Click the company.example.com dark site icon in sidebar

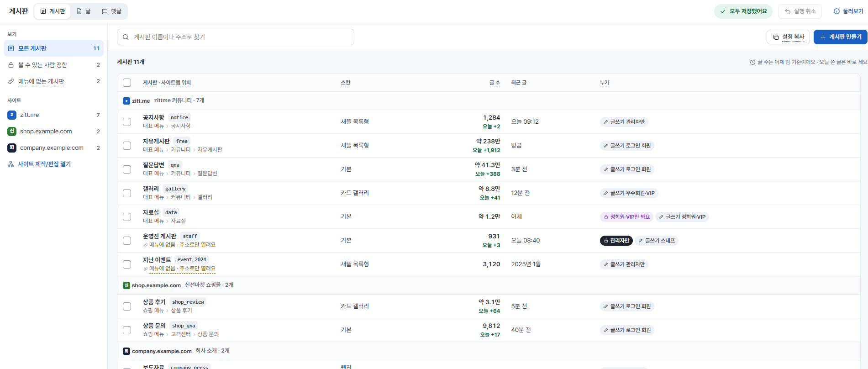point(12,148)
